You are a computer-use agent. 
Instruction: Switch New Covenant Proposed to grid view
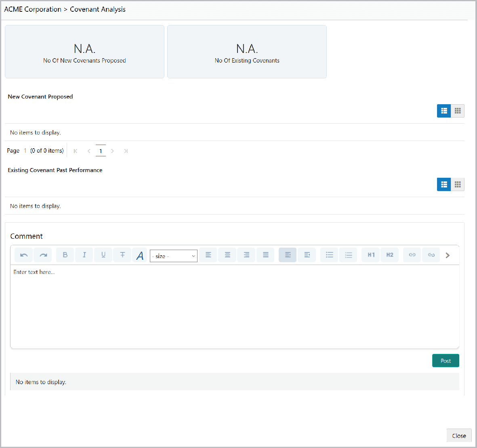pos(458,111)
